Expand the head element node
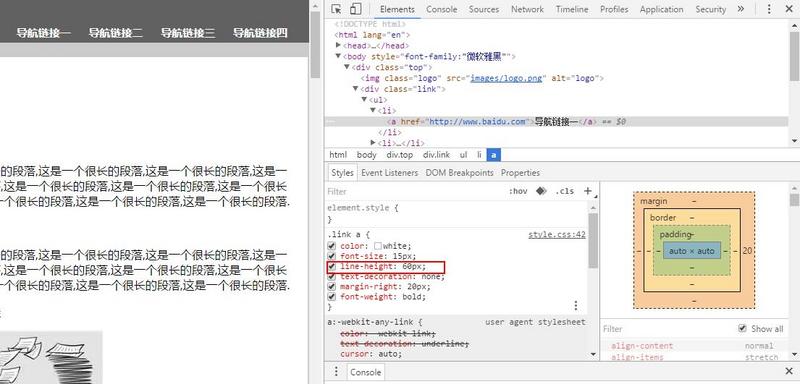Viewport: 800px width, 384px height. coord(338,45)
